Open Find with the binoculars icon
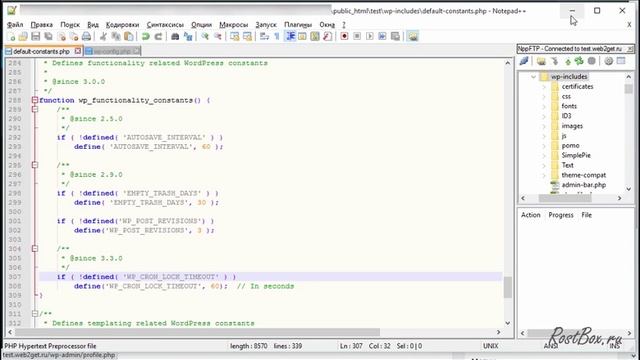The width and height of the screenshot is (640, 360). click(175, 37)
